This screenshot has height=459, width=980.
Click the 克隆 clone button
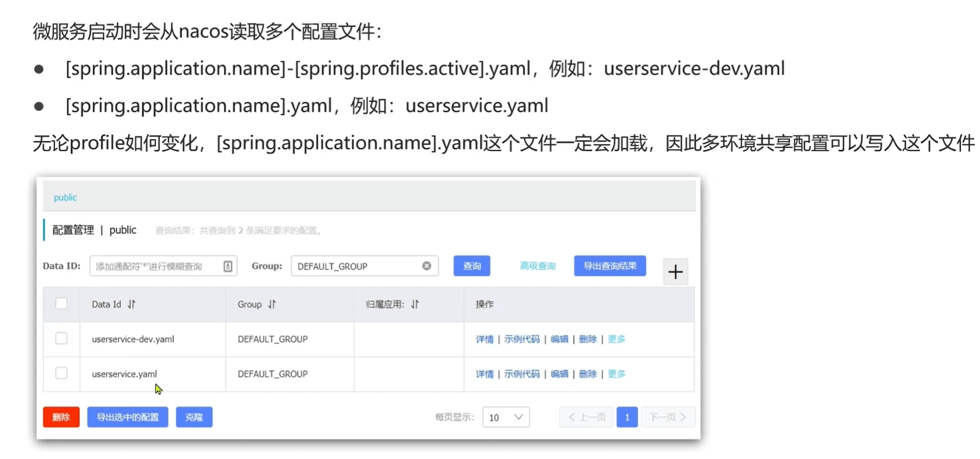194,417
